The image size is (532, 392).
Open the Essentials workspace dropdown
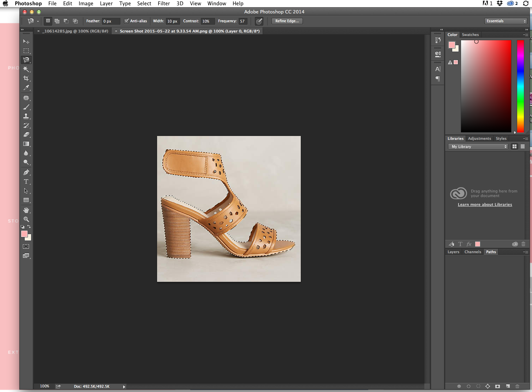[x=506, y=21]
